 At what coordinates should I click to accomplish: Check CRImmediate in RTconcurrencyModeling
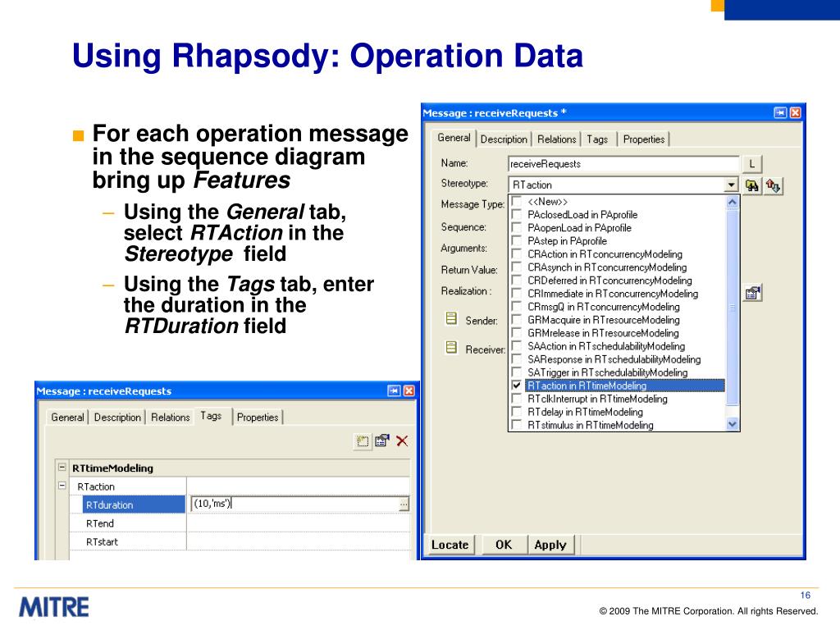[x=517, y=294]
